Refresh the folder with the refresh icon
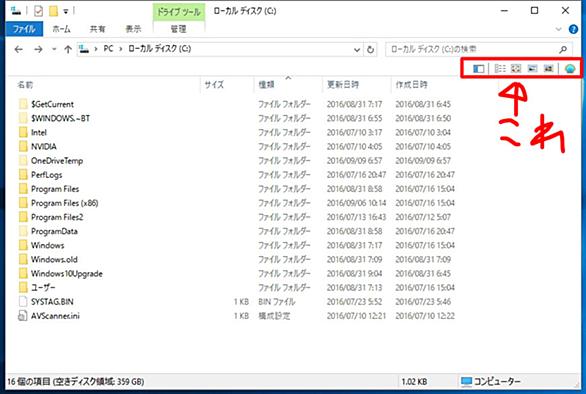 [370, 49]
